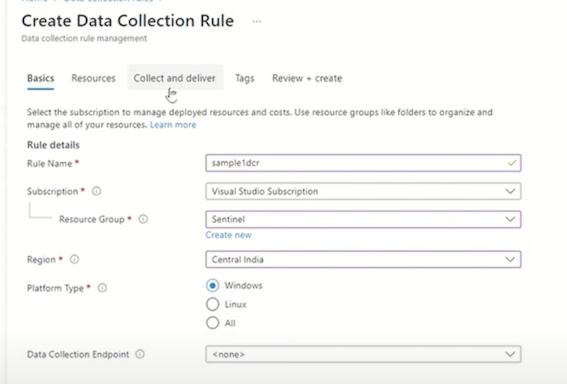Select the Linux platform radio button

[x=213, y=304]
